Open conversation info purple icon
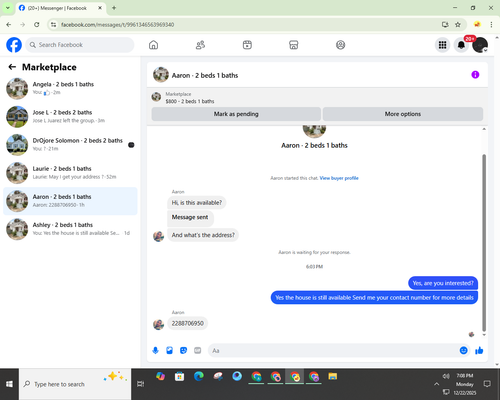Viewport: 500px width, 400px height. [x=475, y=75]
